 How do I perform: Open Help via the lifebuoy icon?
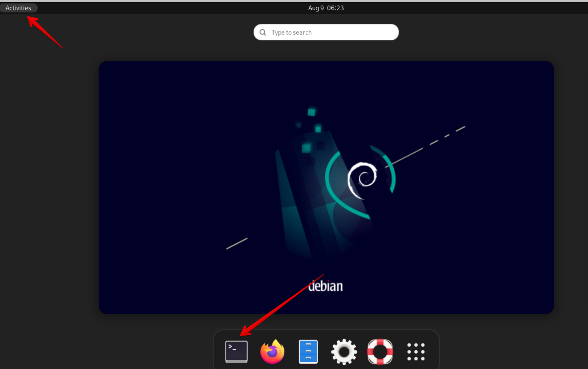(x=380, y=351)
